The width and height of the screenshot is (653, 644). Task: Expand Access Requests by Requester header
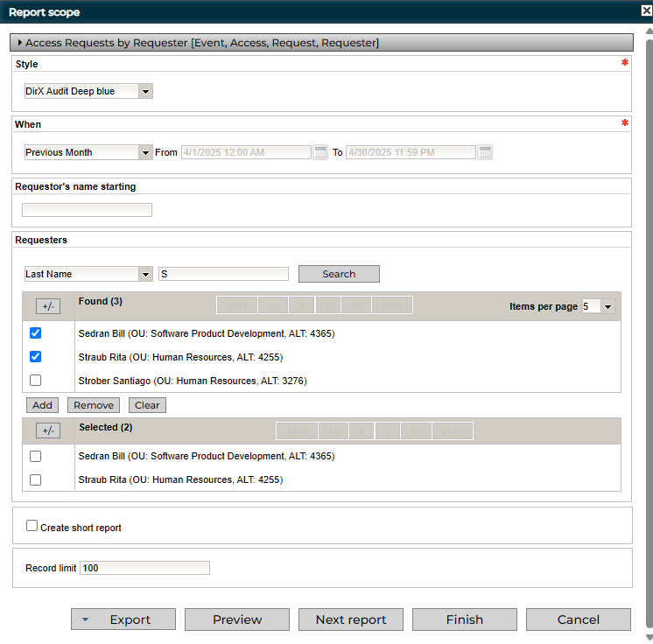20,42
